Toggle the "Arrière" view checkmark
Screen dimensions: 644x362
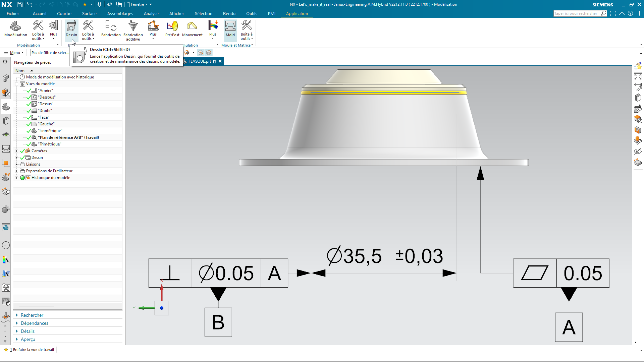(x=29, y=90)
